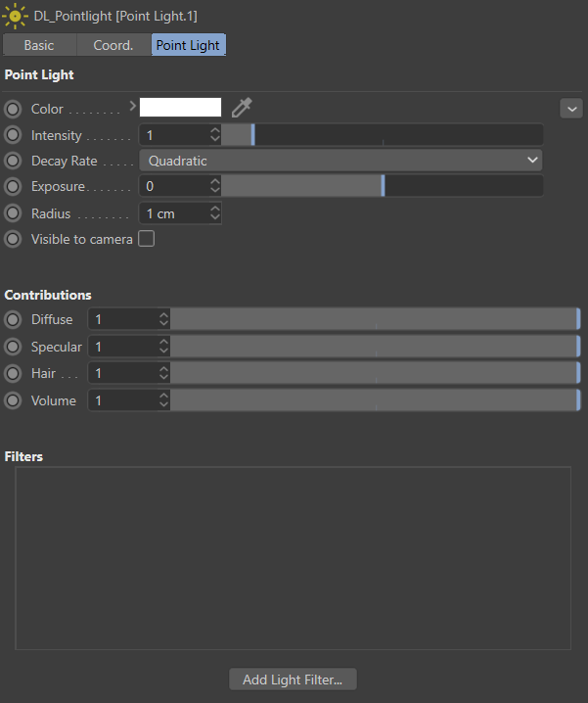The image size is (588, 703).
Task: Click the color eyedropper picker icon
Action: 242,108
